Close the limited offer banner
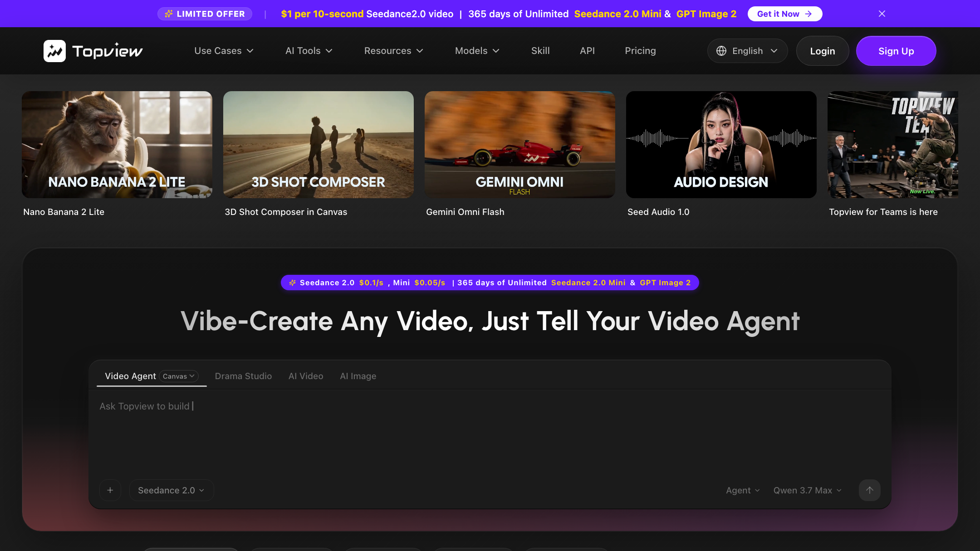 882,14
